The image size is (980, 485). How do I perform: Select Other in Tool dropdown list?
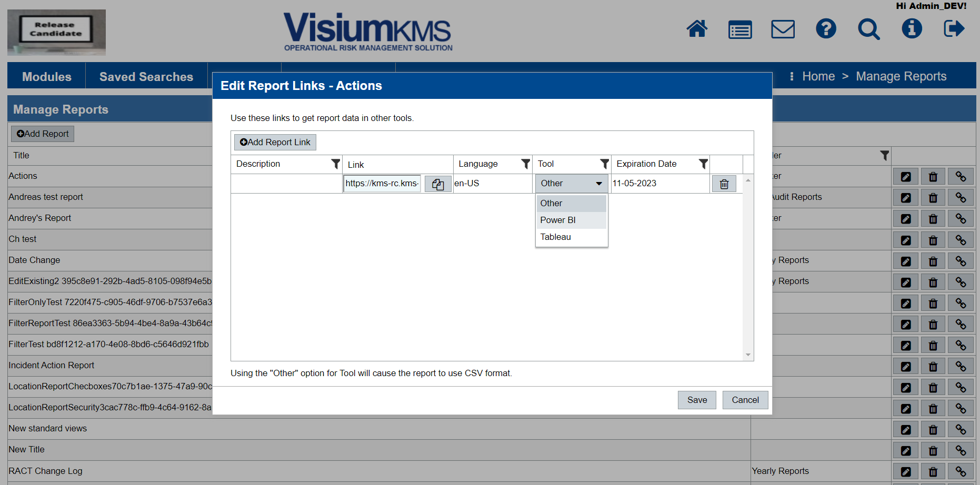572,203
